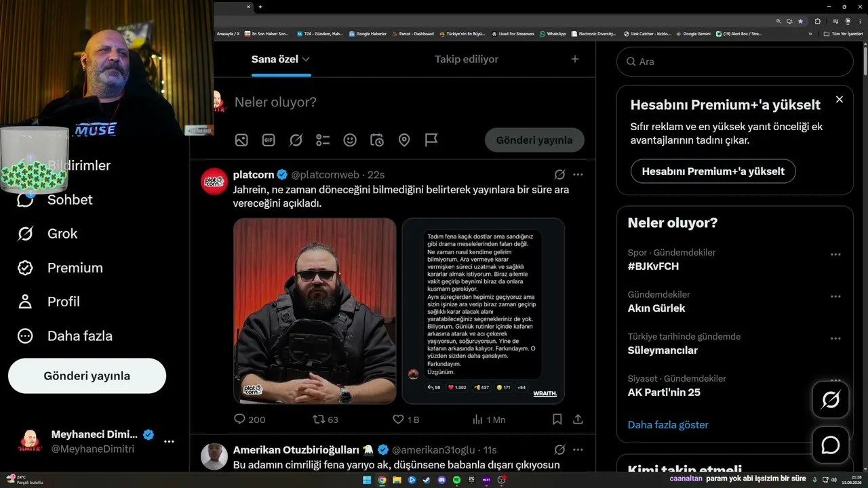Screen dimensions: 868x488
Task: Close the Premium+ upgrade card
Action: click(840, 100)
